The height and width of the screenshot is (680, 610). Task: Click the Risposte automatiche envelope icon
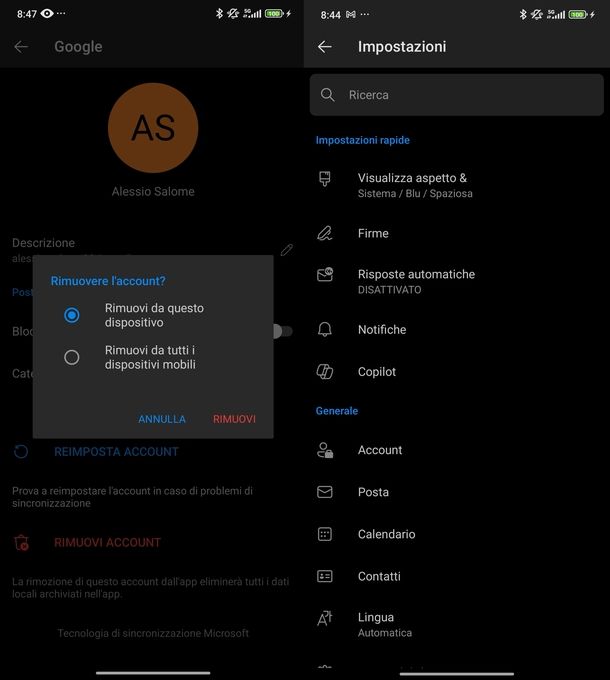(x=325, y=275)
